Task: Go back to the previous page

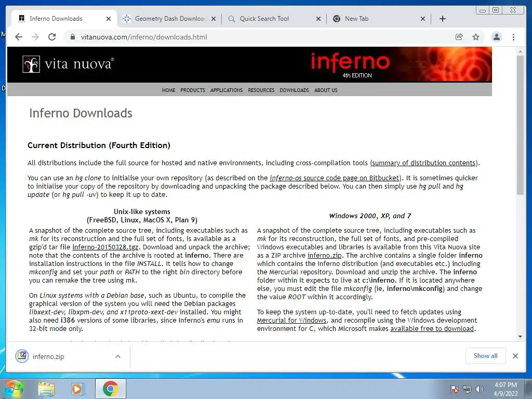Action: [x=19, y=37]
